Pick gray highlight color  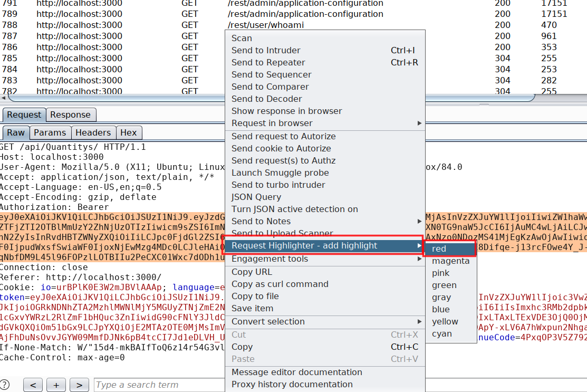[x=451, y=297]
